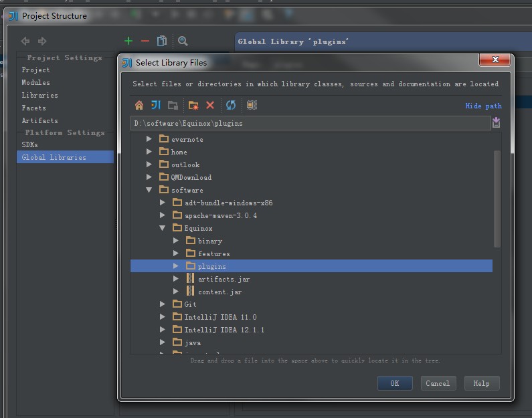Select the QMDownload folder row
Screen dimensions: 532x418
(x=311, y=177)
